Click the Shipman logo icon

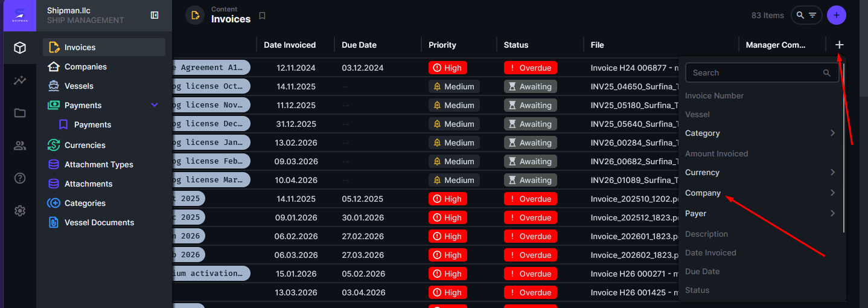coord(20,15)
